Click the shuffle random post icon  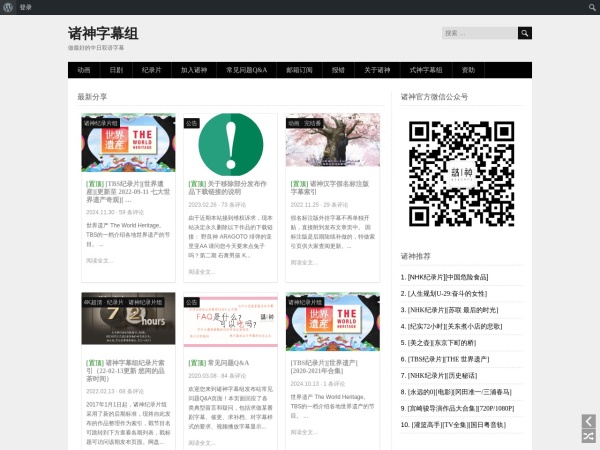coord(588,437)
